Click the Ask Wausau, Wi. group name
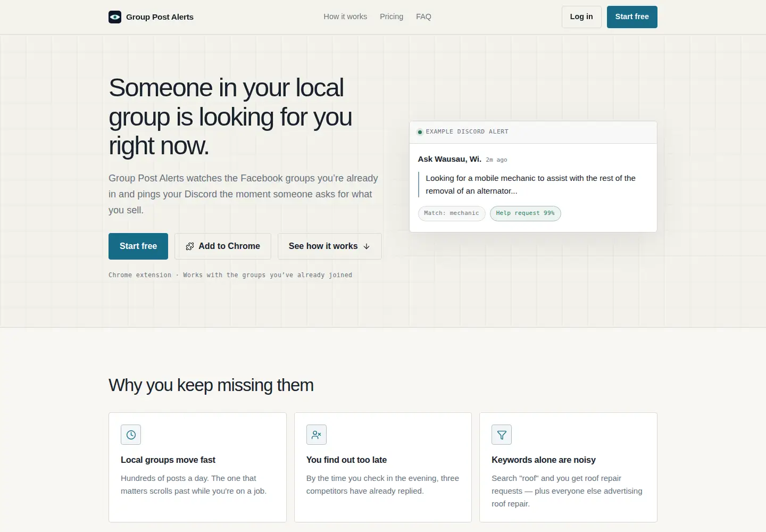This screenshot has width=766, height=532. coord(449,159)
